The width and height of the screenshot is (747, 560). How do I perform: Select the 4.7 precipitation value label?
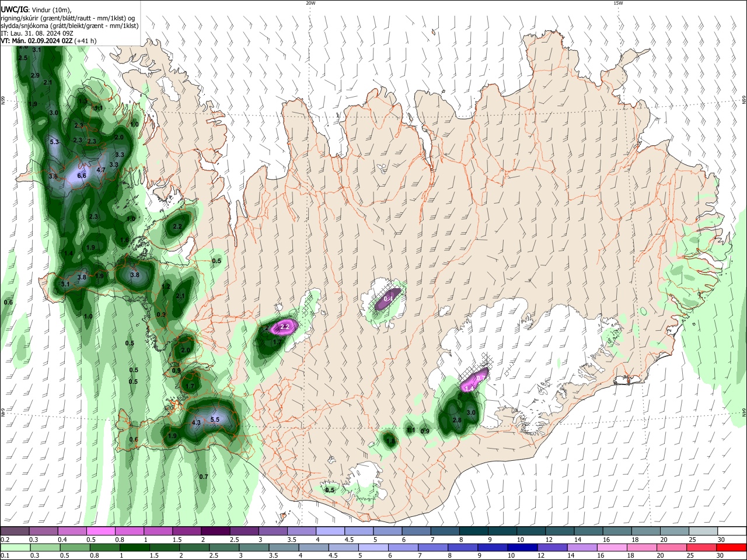coord(101,170)
